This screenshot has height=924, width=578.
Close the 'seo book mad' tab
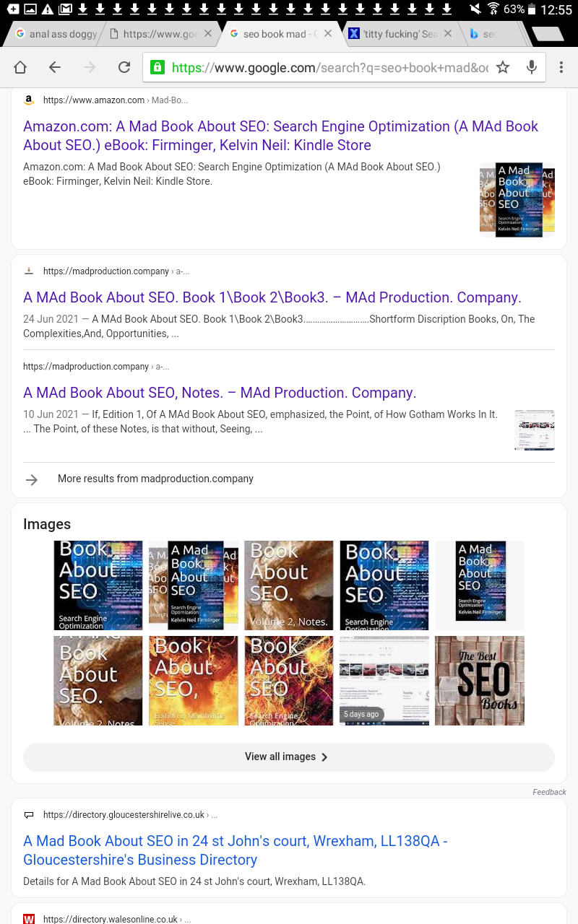click(x=328, y=33)
